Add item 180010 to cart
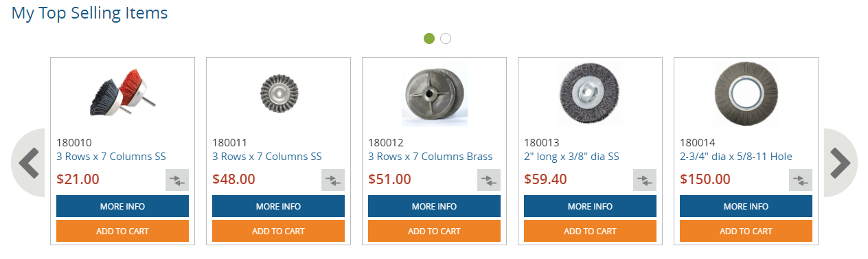The height and width of the screenshot is (259, 868). tap(122, 231)
